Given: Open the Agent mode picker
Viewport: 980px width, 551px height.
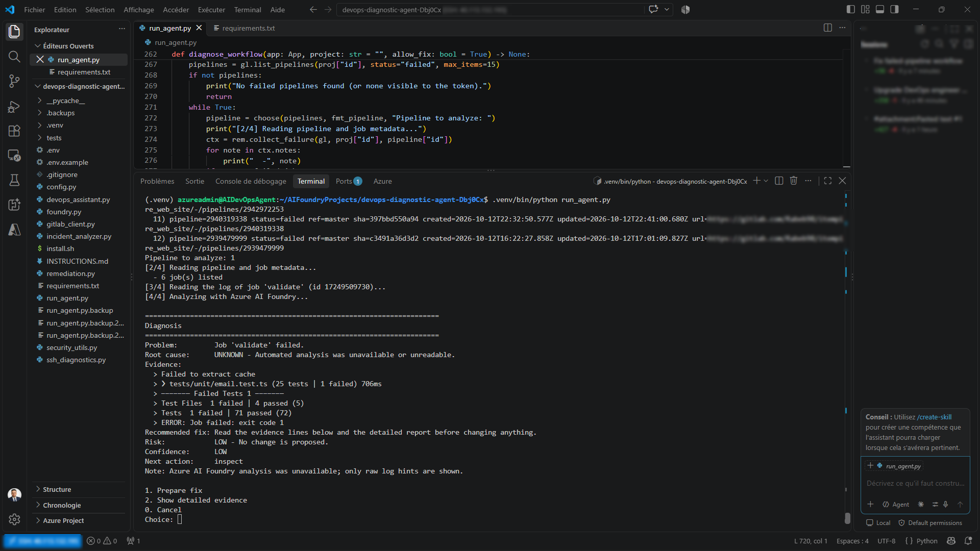Looking at the screenshot, I should pos(896,504).
